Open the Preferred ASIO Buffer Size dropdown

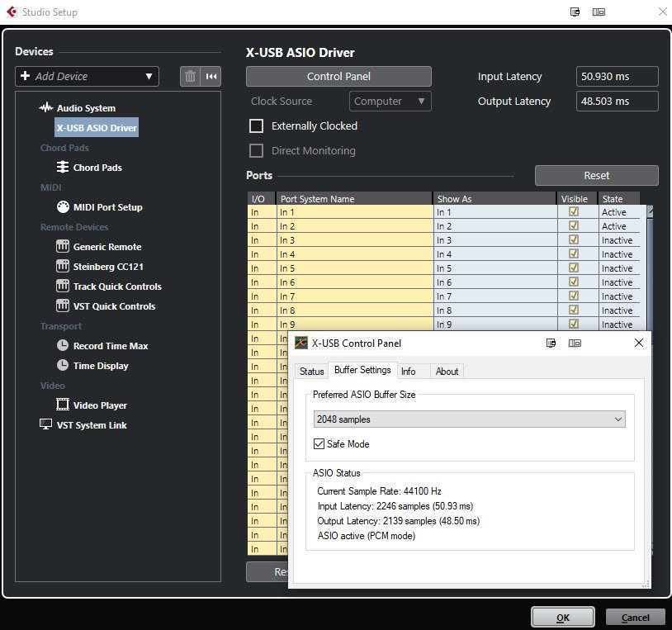point(469,419)
